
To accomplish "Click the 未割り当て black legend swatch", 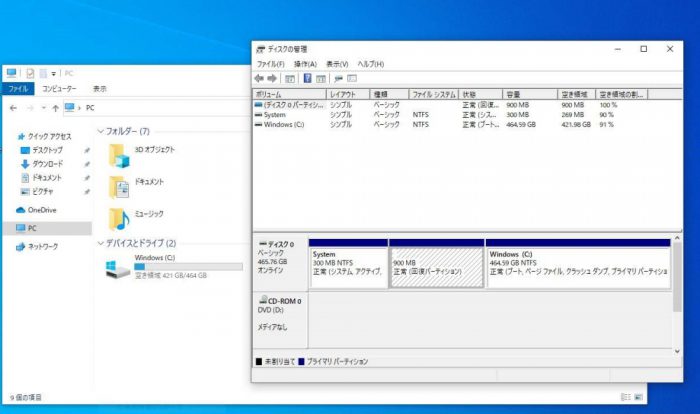I will (x=259, y=361).
